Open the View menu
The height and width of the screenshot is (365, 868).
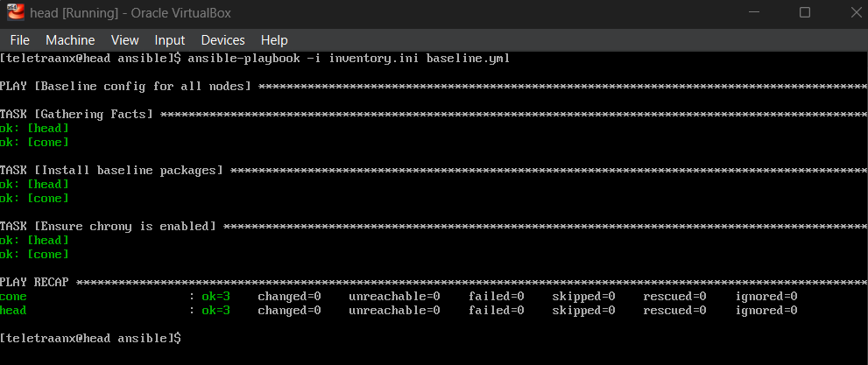point(125,40)
